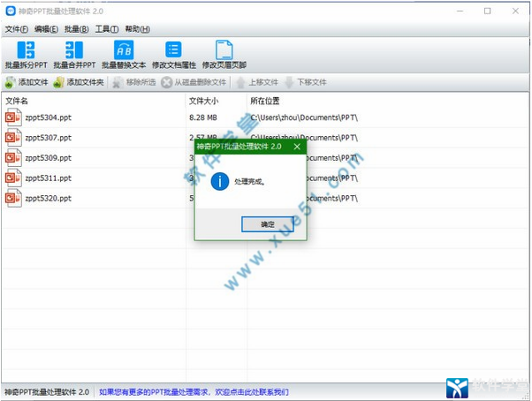
Task: Click the 添加文件 button
Action: 27,82
